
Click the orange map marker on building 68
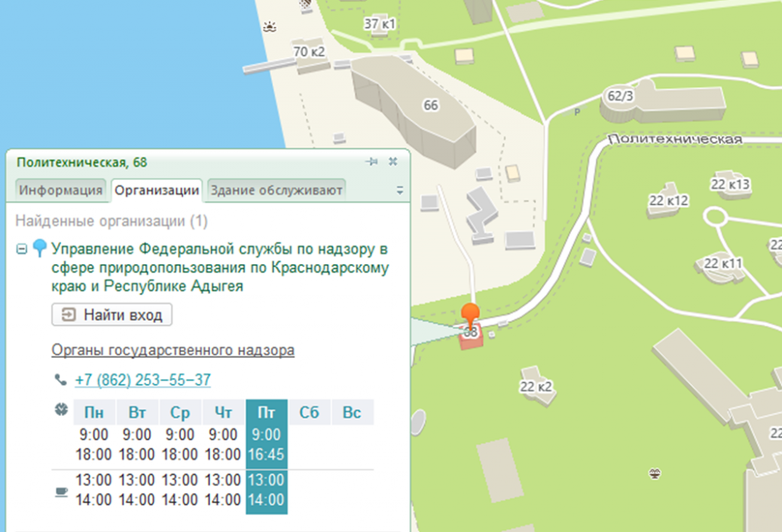[471, 315]
